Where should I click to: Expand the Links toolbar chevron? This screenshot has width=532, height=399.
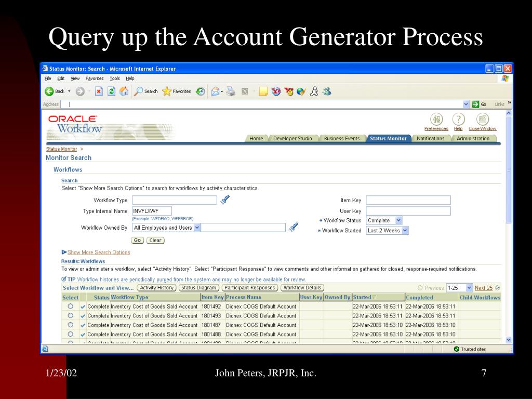pyautogui.click(x=509, y=103)
